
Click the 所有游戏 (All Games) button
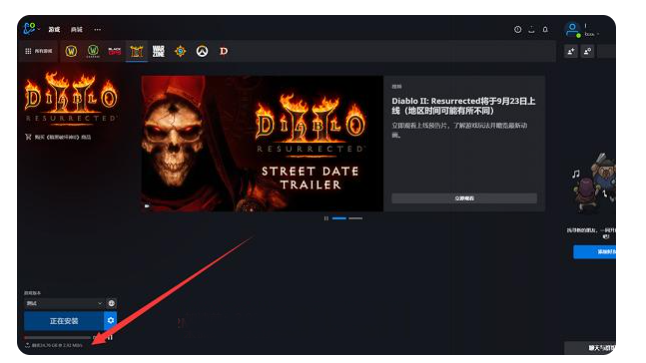[39, 51]
